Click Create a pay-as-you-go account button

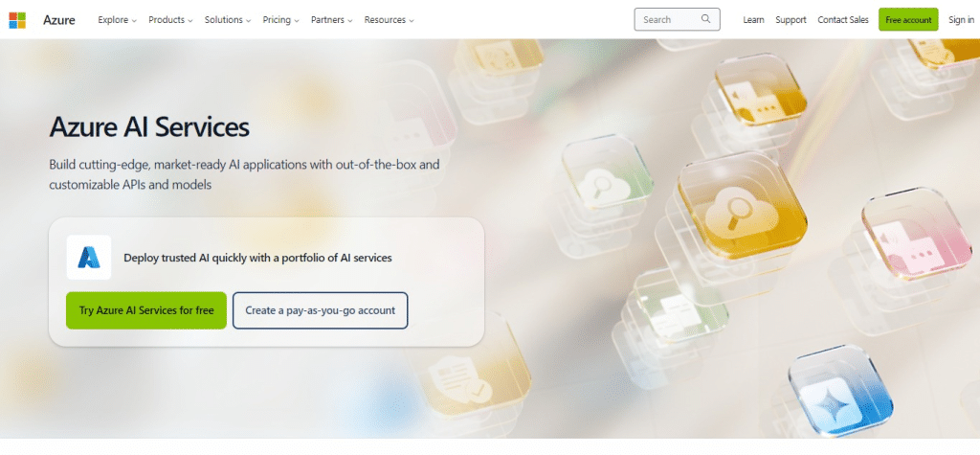[320, 310]
